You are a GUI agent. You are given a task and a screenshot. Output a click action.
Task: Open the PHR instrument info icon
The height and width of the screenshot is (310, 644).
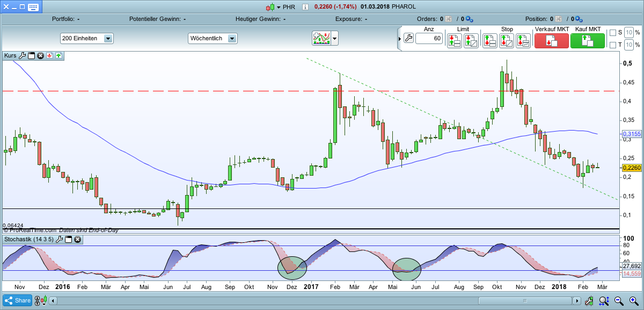click(x=305, y=7)
